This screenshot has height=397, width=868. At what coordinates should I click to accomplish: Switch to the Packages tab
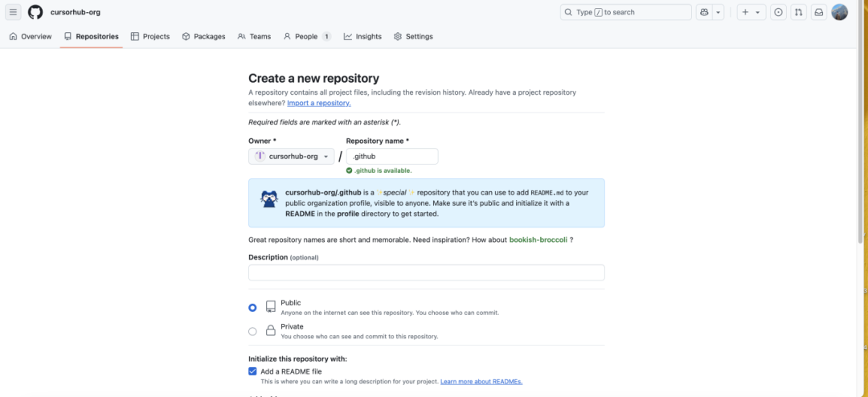click(203, 36)
